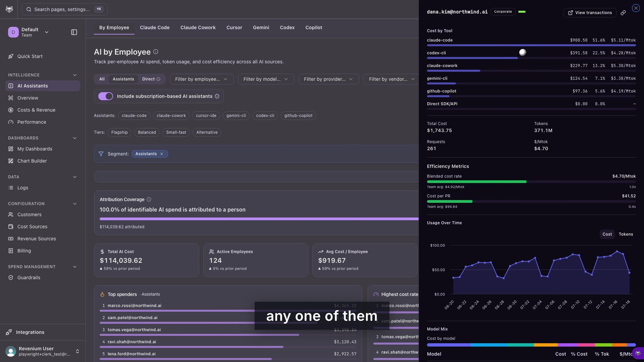Open Customers configuration
Screen dimensions: 644x362
[43, 215]
